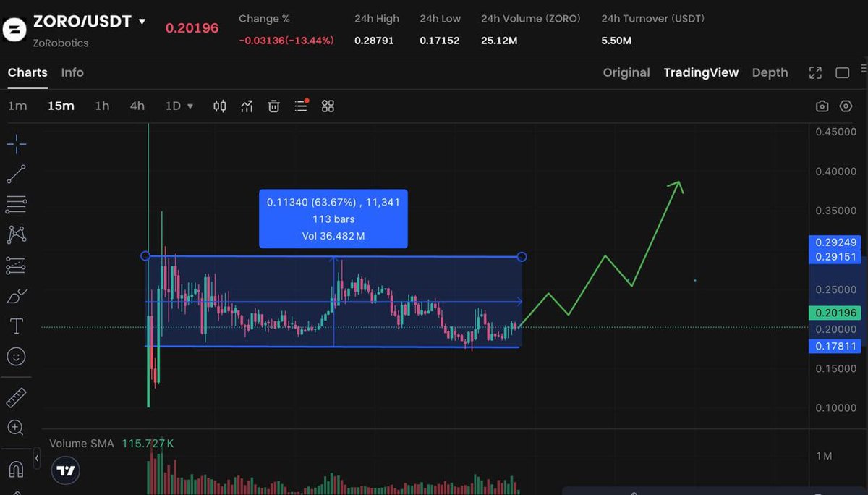This screenshot has width=868, height=495.
Task: Select the brush drawing tool
Action: click(16, 296)
